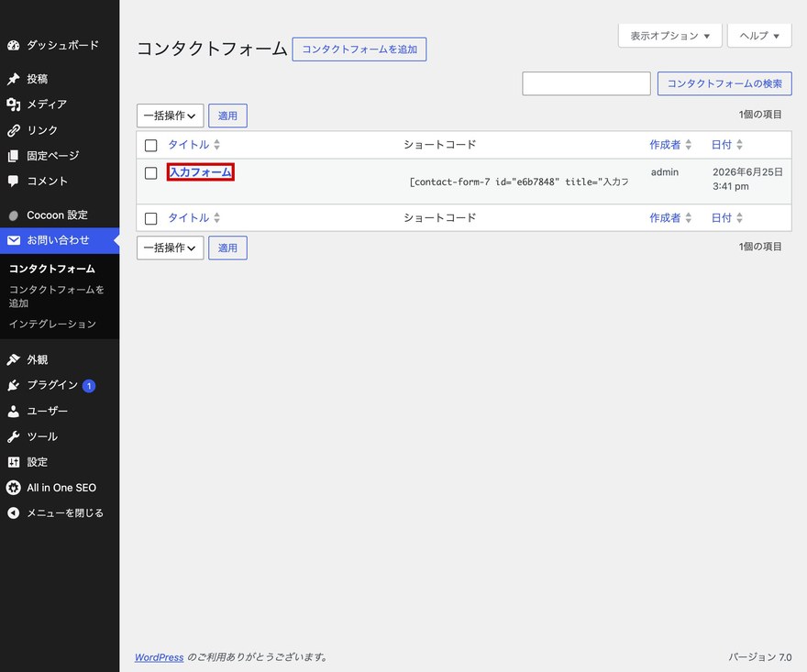This screenshot has width=807, height=672.
Task: Click the plugin update badge showing 1
Action: click(x=89, y=385)
